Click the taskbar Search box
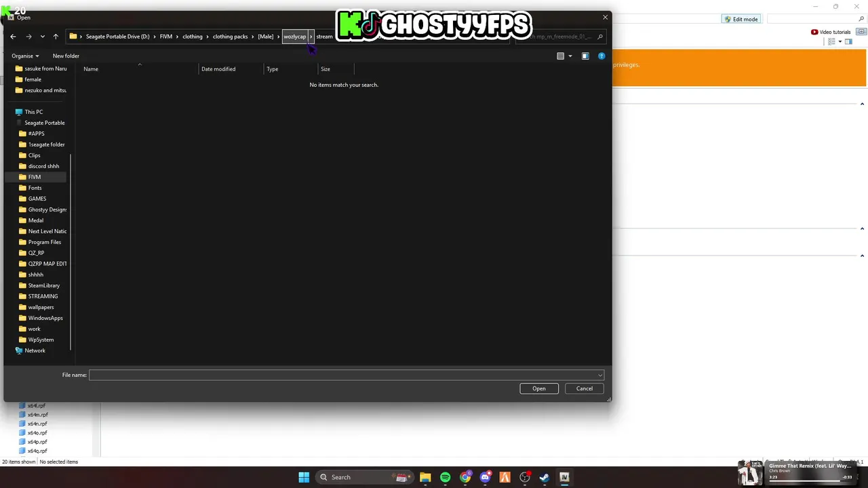 pyautogui.click(x=364, y=477)
